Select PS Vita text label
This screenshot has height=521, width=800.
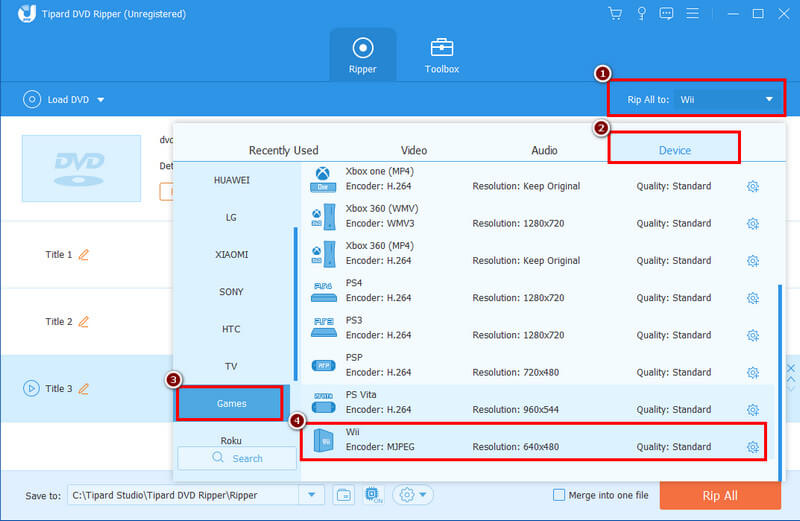pyautogui.click(x=361, y=395)
